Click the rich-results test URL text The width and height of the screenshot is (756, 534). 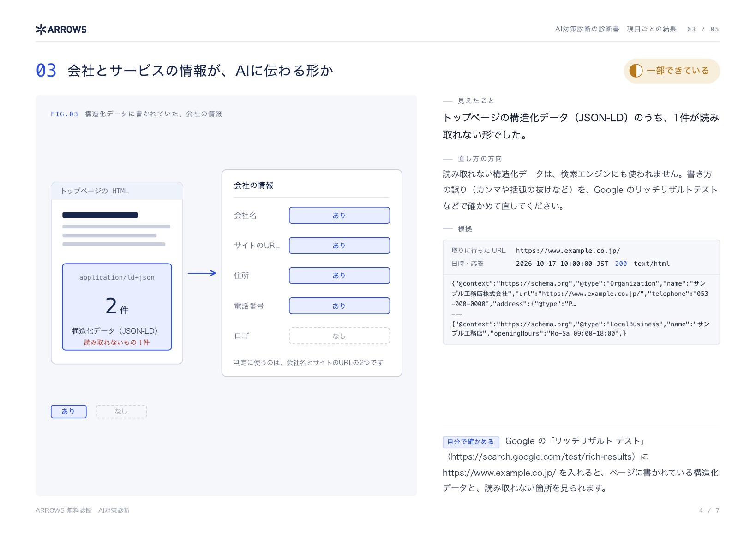pyautogui.click(x=541, y=456)
